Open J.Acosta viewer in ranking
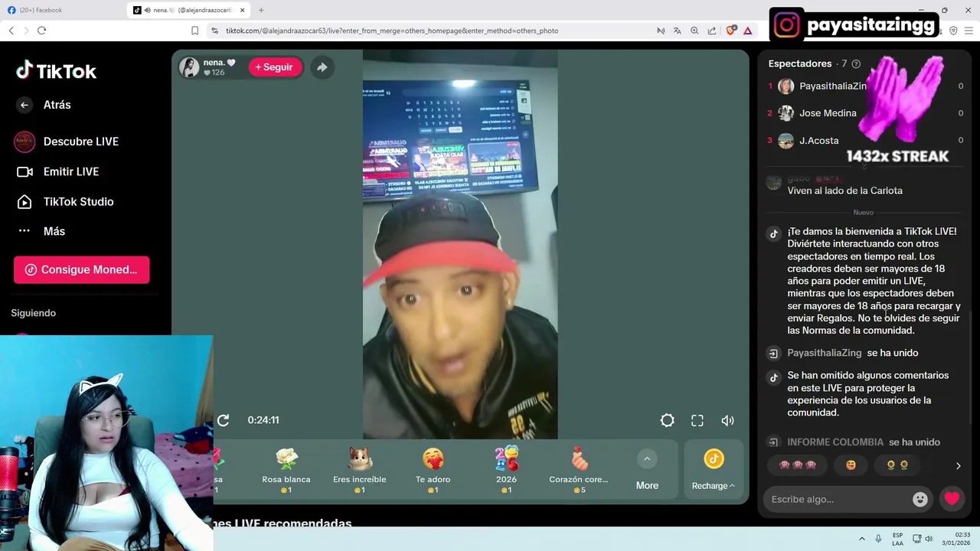The width and height of the screenshot is (980, 551). click(808, 141)
